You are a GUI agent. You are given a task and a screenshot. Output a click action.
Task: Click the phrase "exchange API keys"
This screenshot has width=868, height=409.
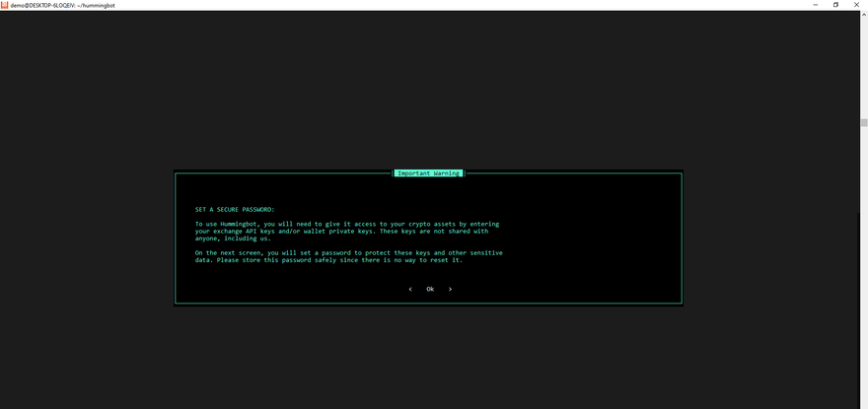click(248, 232)
